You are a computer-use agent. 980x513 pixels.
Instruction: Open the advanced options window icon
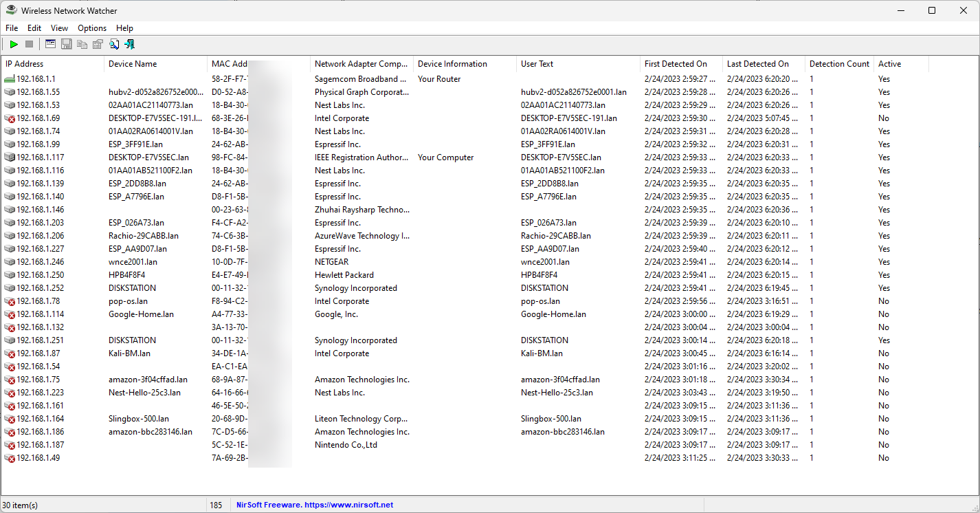tap(50, 45)
